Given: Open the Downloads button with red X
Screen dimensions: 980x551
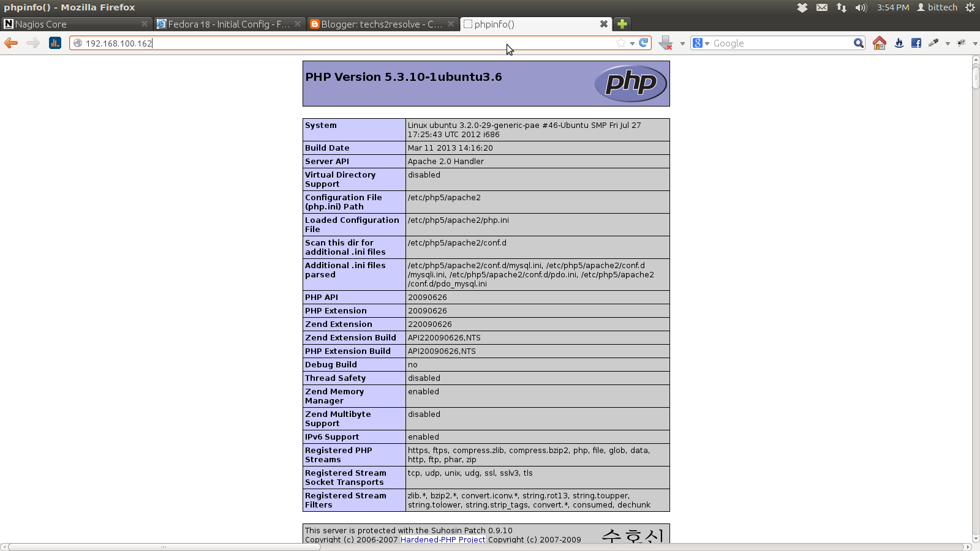Looking at the screenshot, I should (666, 43).
